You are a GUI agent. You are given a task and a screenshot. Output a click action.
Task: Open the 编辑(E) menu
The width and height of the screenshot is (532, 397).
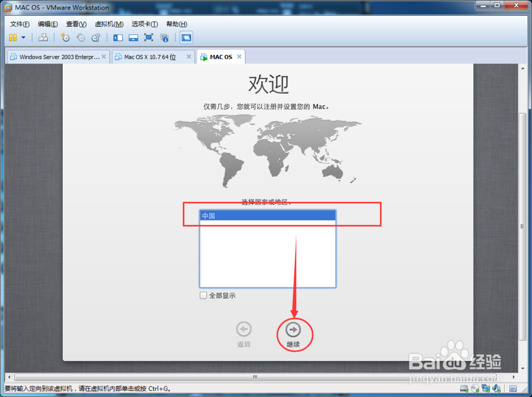[x=48, y=24]
